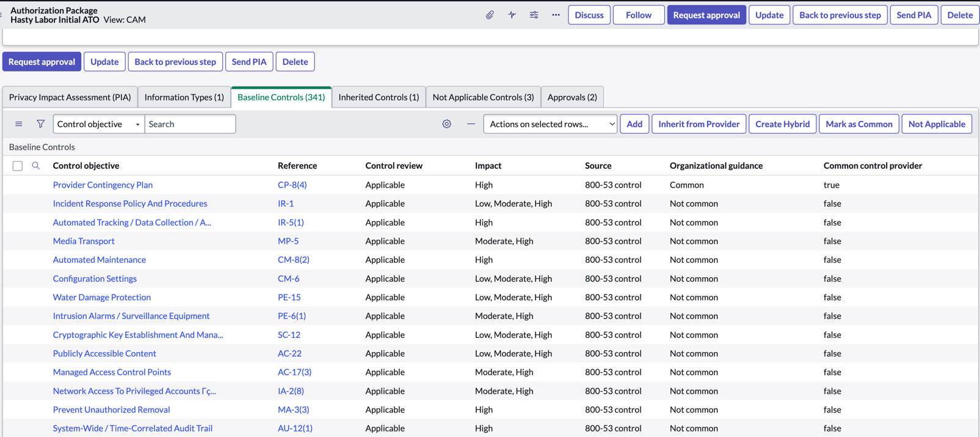
Task: Open the AC-22 reference link
Action: pos(290,353)
